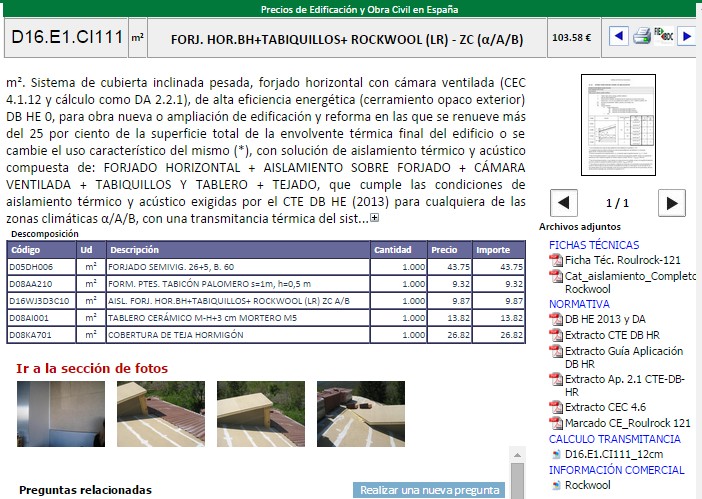The height and width of the screenshot is (499, 702).
Task: Click Preguntas relacionadas heading
Action: click(x=86, y=490)
